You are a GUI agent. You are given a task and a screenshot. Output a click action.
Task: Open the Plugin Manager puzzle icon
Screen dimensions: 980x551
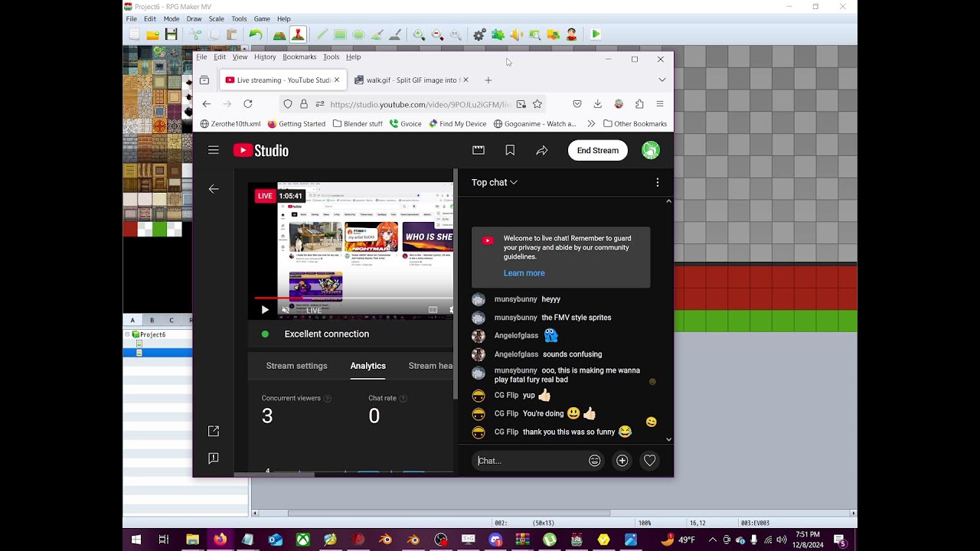click(498, 34)
